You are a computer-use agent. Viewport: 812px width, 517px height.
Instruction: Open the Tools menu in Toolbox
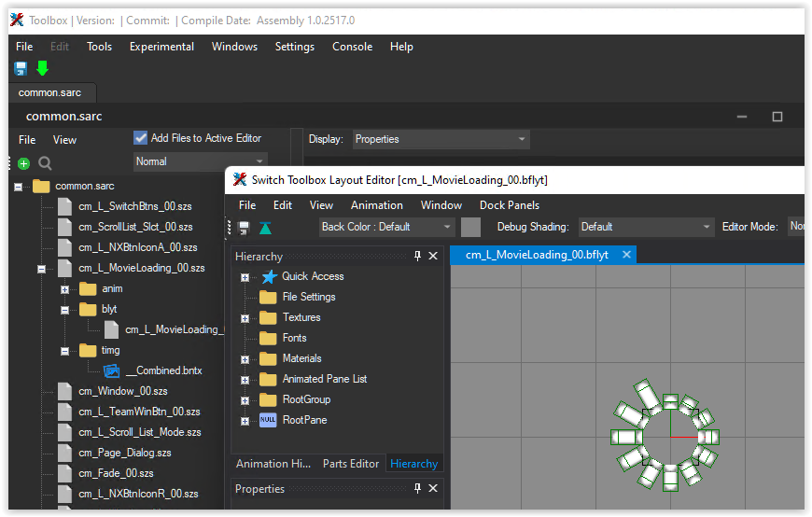[100, 47]
